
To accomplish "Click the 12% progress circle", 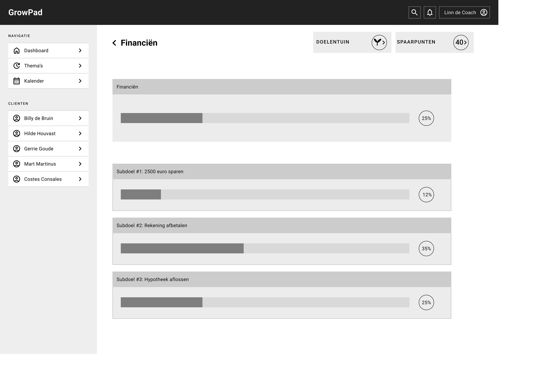I will click(x=426, y=195).
